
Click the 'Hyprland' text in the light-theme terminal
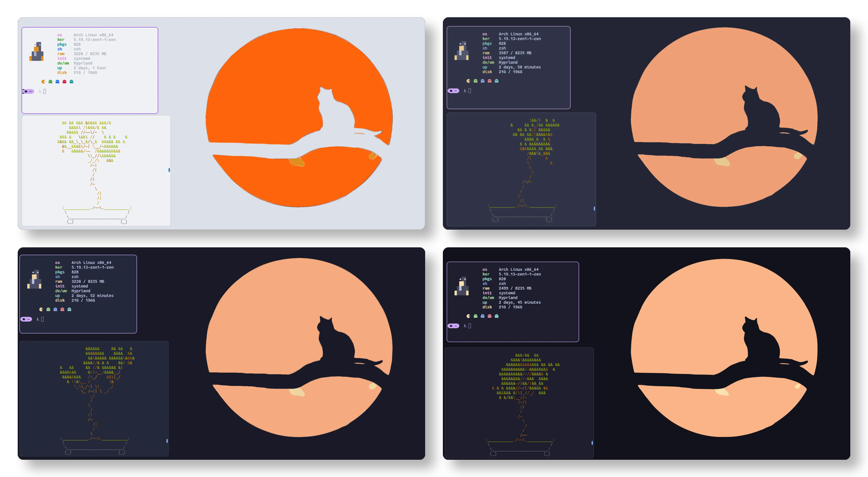coord(83,63)
